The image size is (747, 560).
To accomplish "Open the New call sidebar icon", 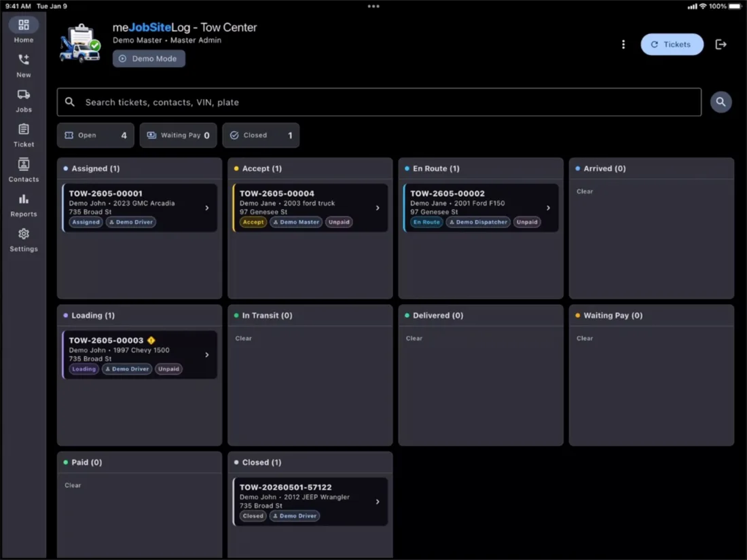I will [x=23, y=60].
